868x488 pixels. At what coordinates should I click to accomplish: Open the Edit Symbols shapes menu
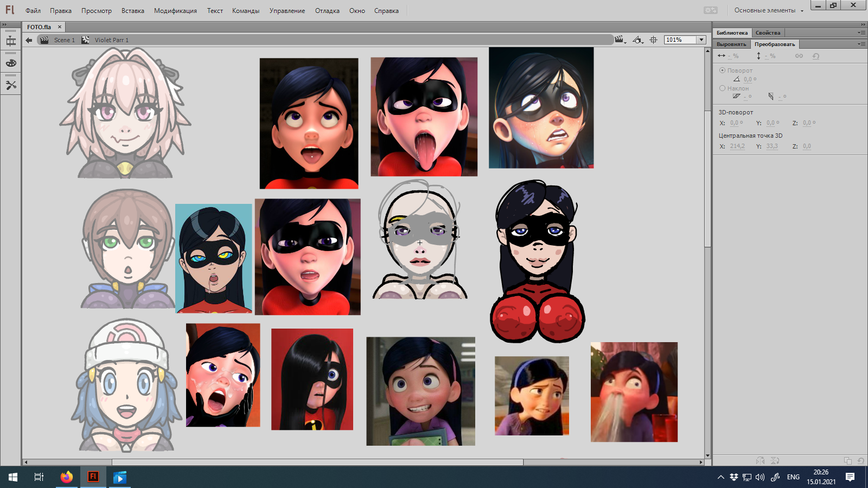click(638, 40)
